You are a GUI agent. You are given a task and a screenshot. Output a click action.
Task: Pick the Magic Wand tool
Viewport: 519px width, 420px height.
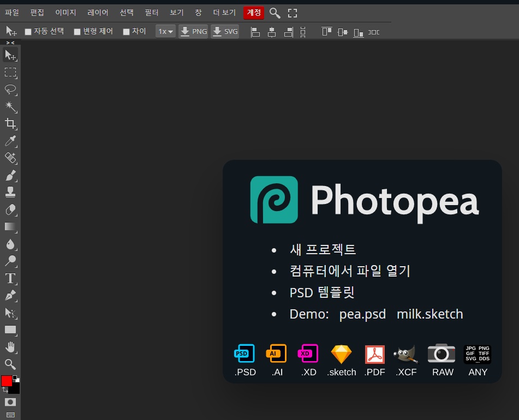pyautogui.click(x=10, y=107)
